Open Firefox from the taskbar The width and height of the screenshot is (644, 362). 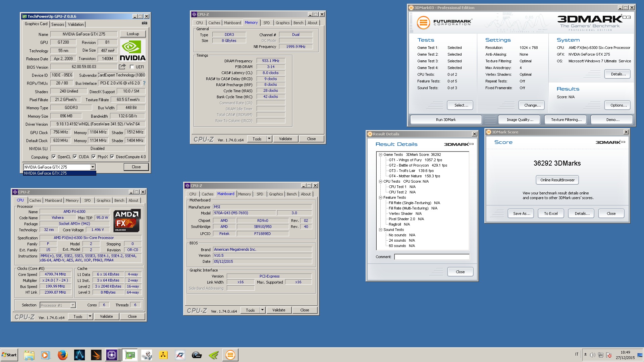pos(62,355)
